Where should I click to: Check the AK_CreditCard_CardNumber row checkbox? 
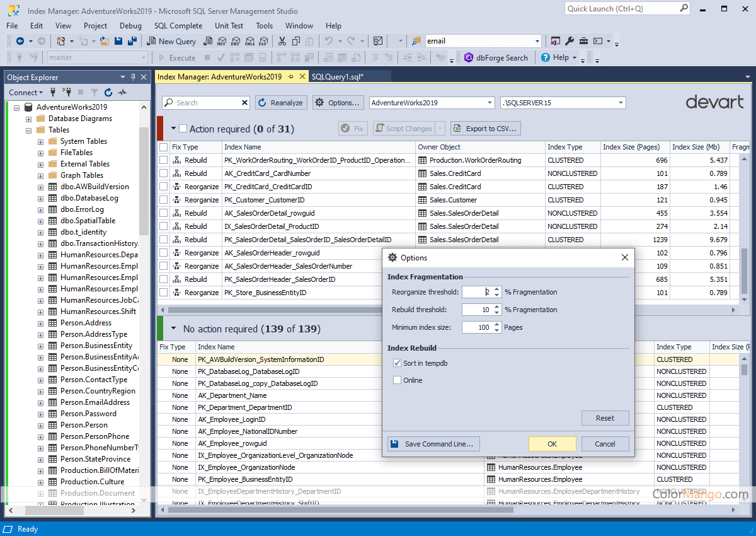[164, 173]
